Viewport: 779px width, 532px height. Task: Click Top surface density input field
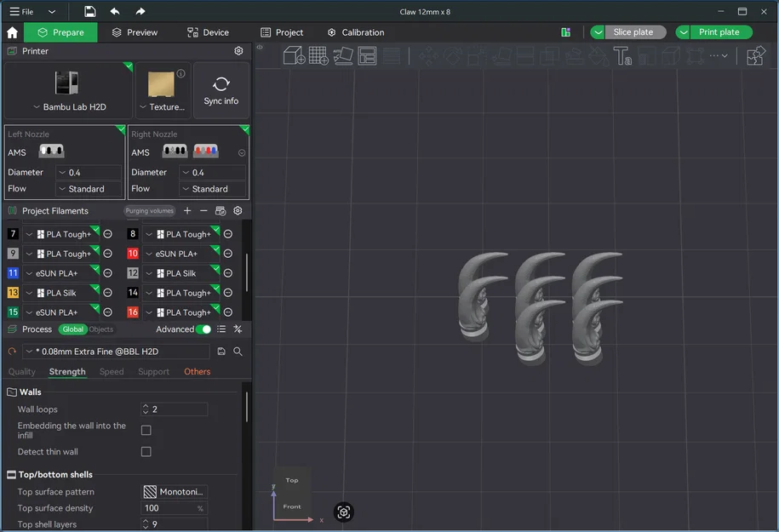(175, 508)
